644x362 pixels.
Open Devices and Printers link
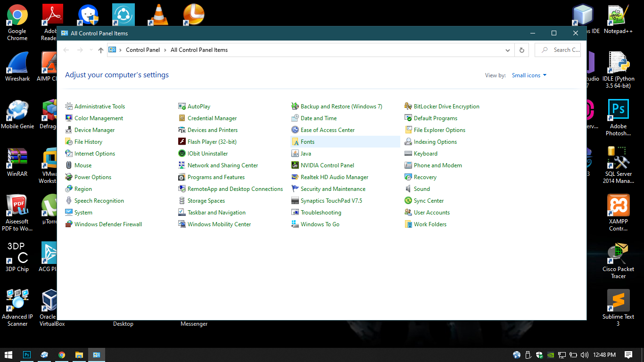click(x=213, y=130)
